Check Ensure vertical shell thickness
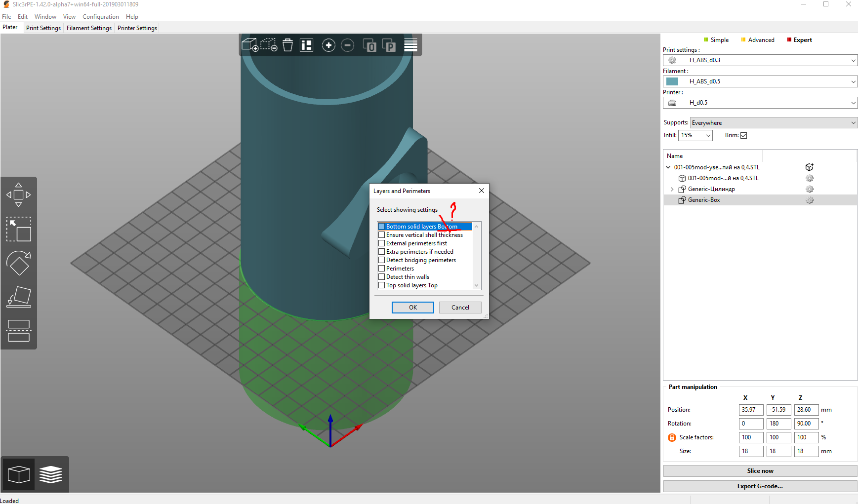 pyautogui.click(x=381, y=235)
